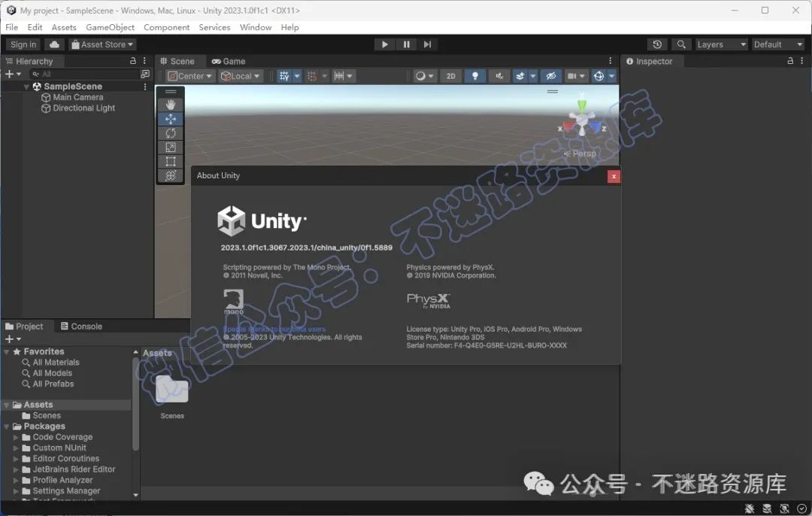Open the File menu
Viewport: 812px width, 516px height.
click(11, 28)
